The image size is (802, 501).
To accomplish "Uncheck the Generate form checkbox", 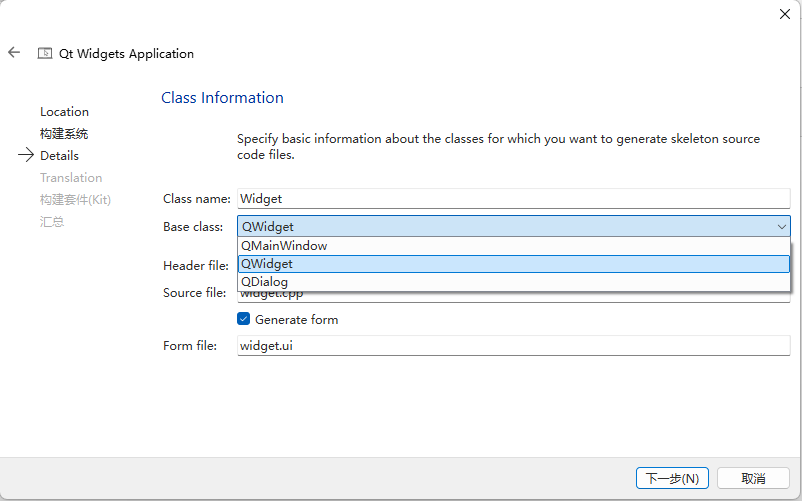I will (243, 319).
